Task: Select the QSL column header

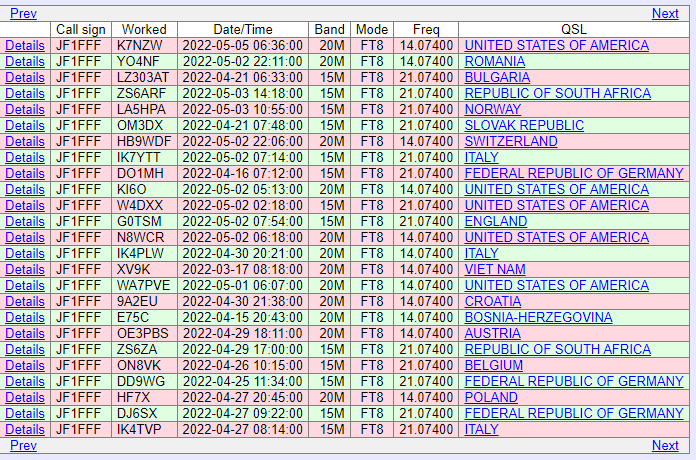Action: pos(573,29)
